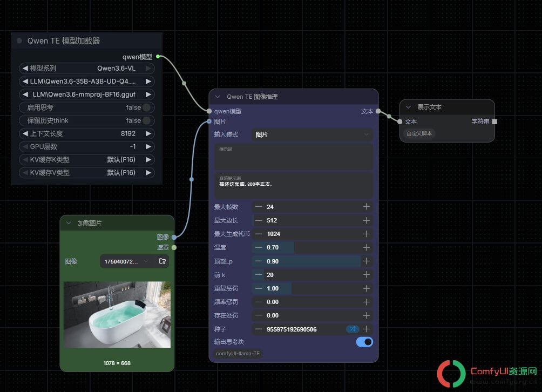Click plus on 最大生成代币
This screenshot has width=542, height=392.
[367, 234]
